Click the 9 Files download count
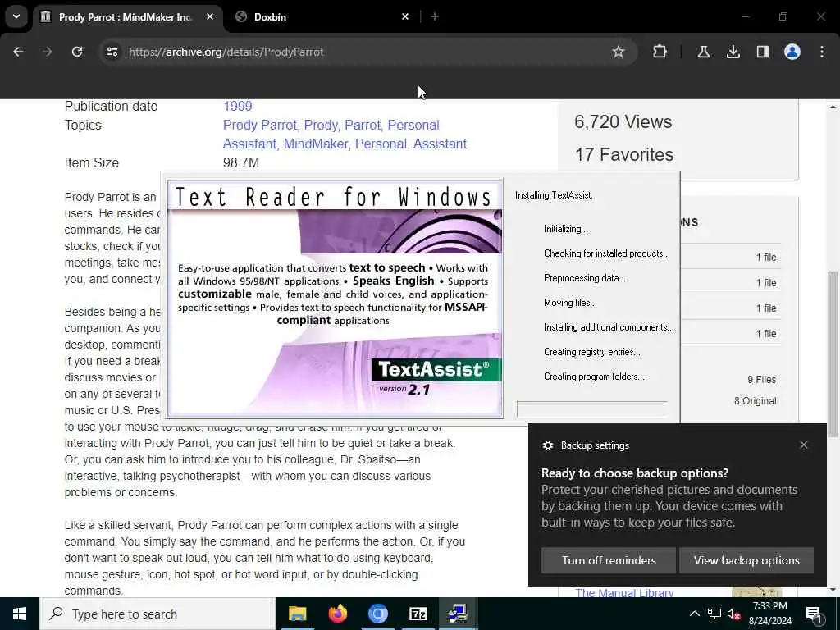 [762, 379]
